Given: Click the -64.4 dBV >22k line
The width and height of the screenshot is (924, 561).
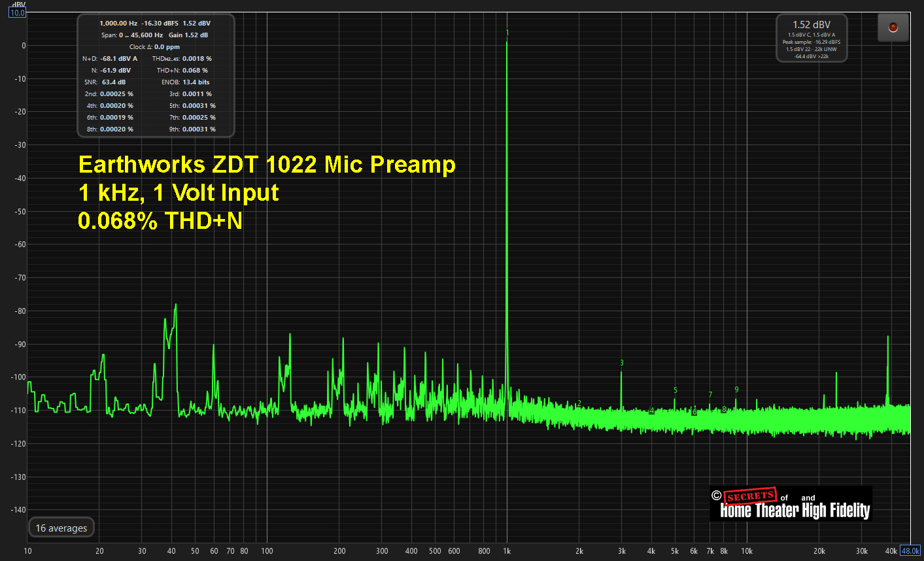Looking at the screenshot, I should pyautogui.click(x=812, y=56).
